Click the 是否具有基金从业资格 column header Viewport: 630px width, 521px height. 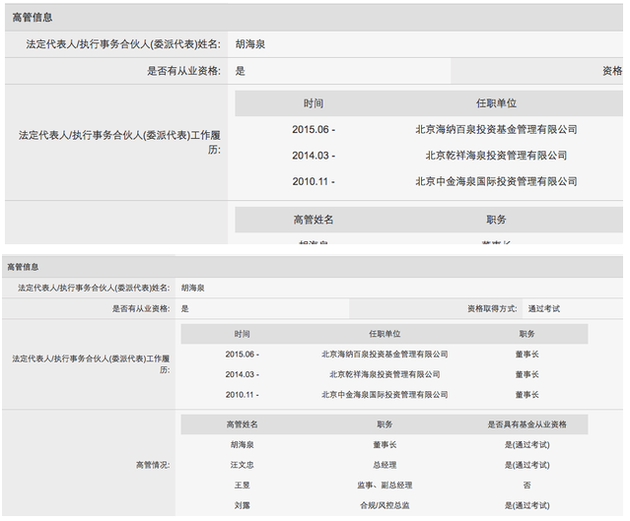[x=527, y=425]
